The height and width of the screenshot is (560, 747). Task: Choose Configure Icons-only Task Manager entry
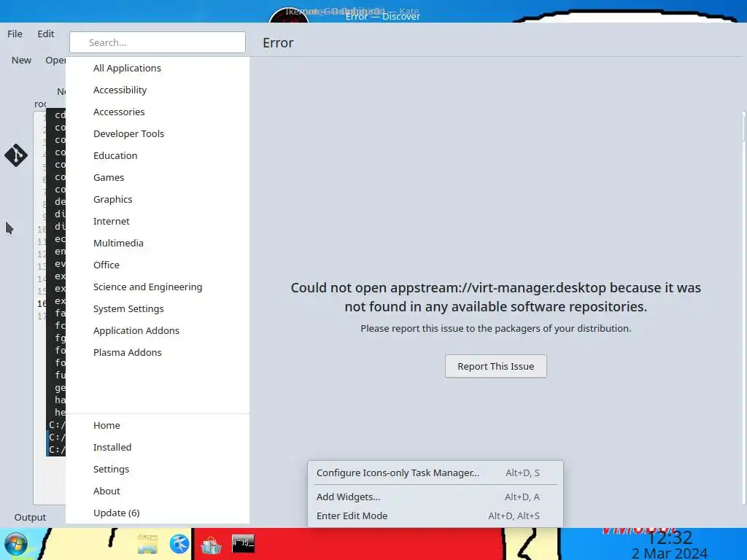click(x=436, y=472)
